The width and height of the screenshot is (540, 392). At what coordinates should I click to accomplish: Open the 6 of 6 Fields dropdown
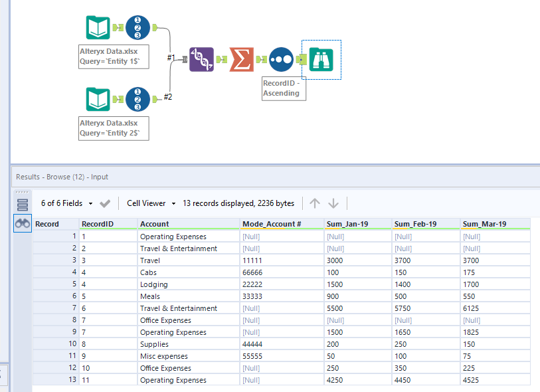click(65, 203)
